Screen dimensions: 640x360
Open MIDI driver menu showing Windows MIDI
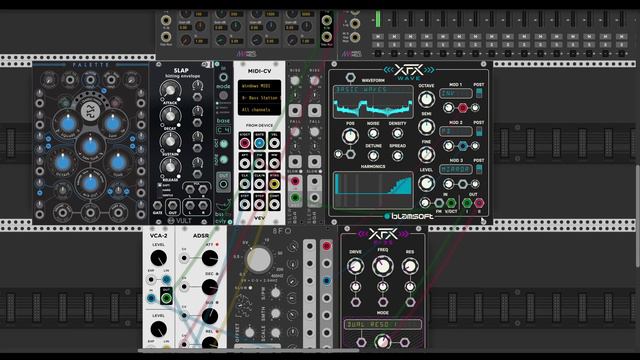click(260, 86)
